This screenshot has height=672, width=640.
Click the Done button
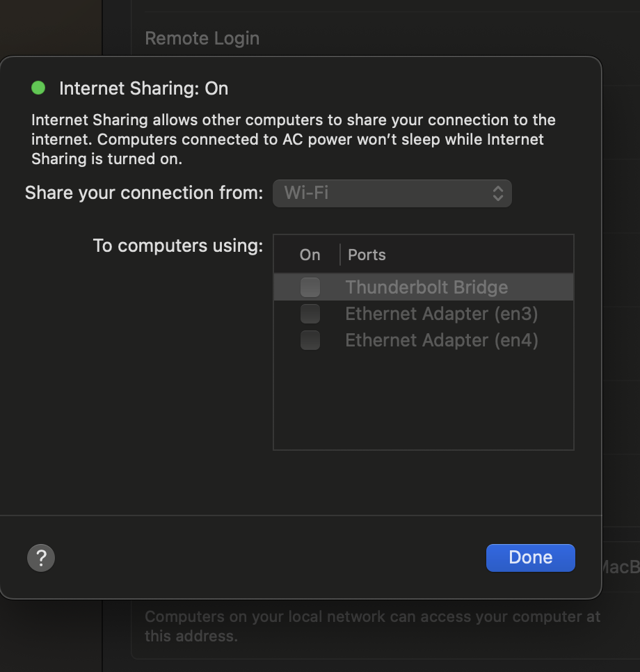(530, 557)
